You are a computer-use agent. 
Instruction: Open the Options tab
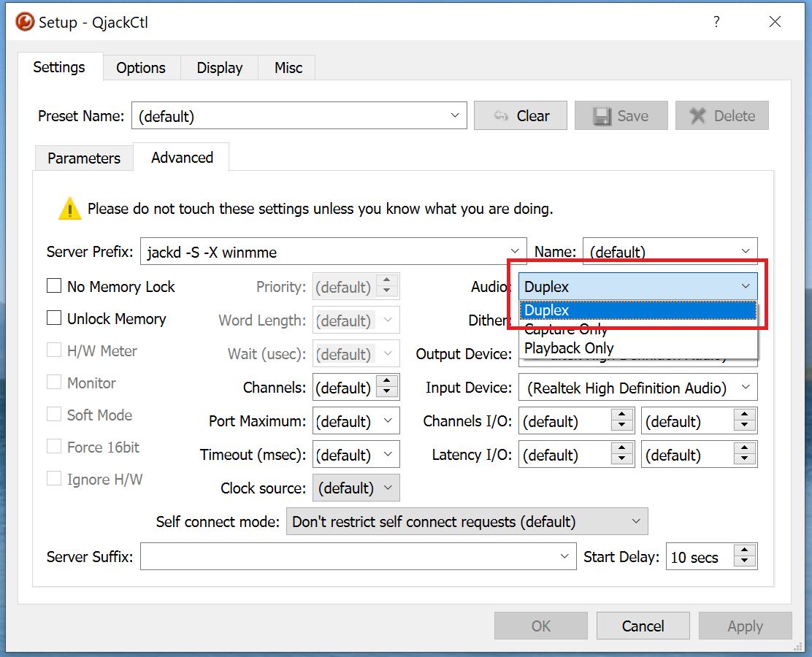click(141, 68)
